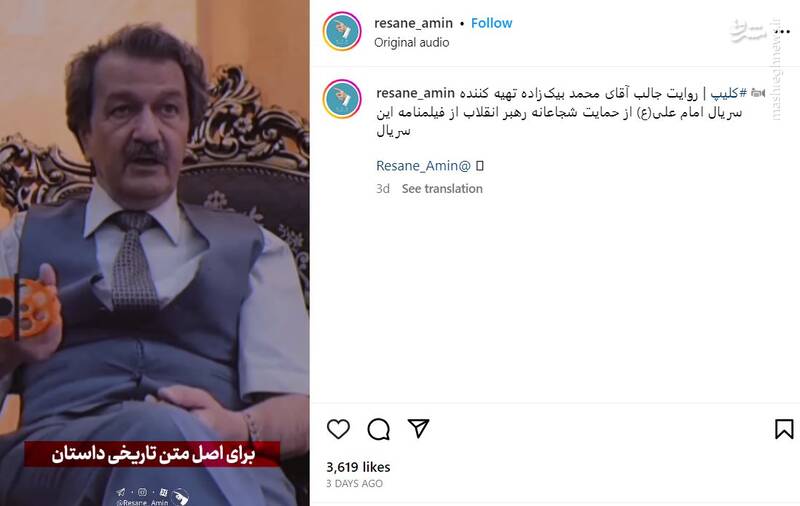Open the three-dots more options menu
Screen dimensions: 800x506
tap(782, 32)
